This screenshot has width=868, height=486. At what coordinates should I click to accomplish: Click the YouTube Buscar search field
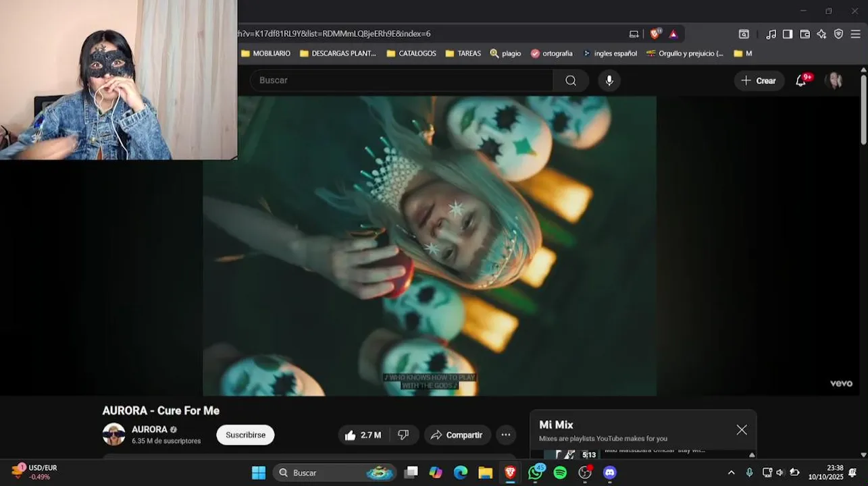coord(401,80)
